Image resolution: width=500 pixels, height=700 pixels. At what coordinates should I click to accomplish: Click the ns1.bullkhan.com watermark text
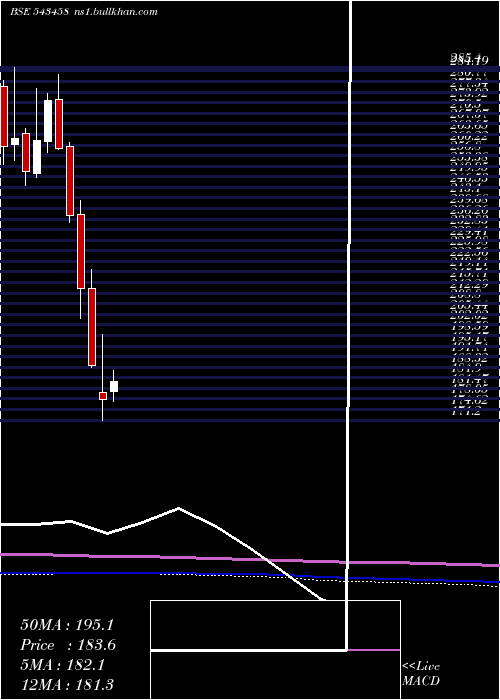[116, 12]
